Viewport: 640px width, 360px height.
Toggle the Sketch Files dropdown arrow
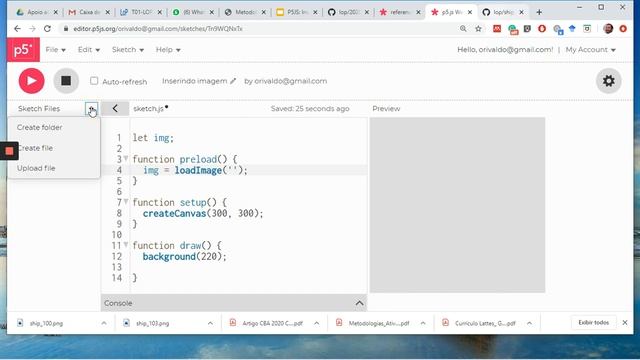(92, 109)
